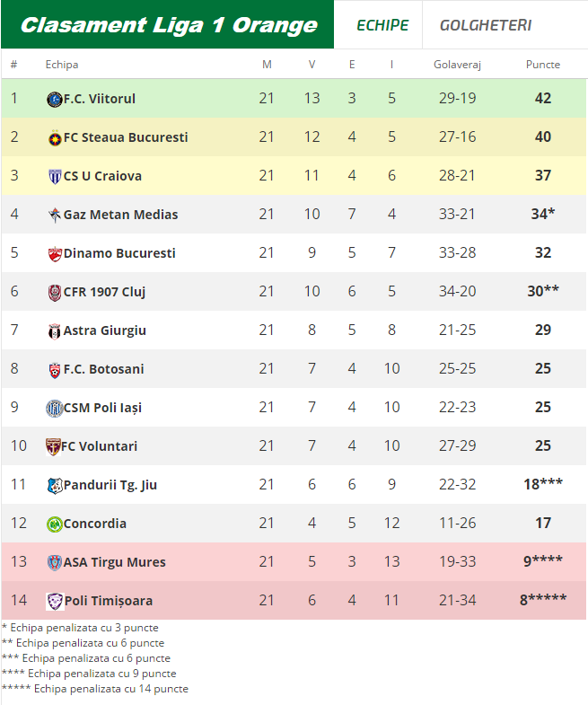This screenshot has width=588, height=705.
Task: Open the F.C. Botosani team link
Action: coord(103,369)
